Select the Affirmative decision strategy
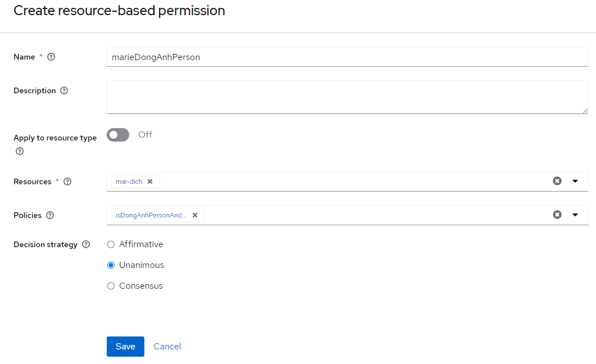The image size is (596, 364). click(111, 244)
